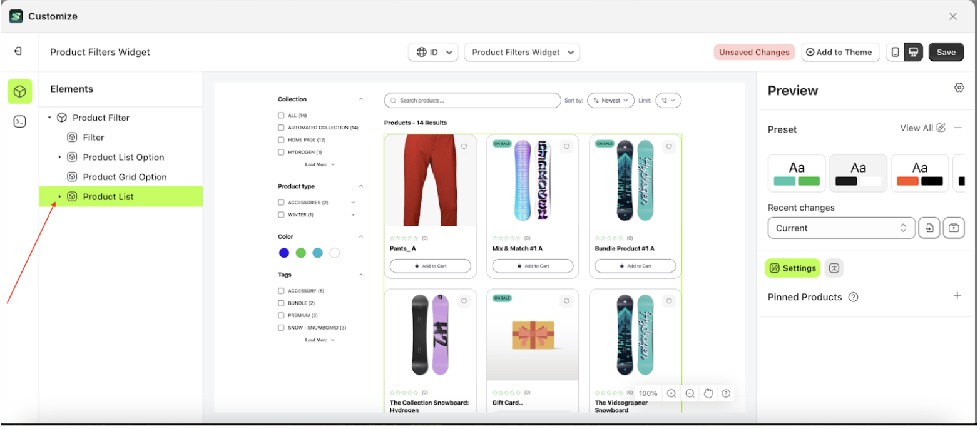Click the import changes icon beside Current
980x429 pixels.
point(929,228)
